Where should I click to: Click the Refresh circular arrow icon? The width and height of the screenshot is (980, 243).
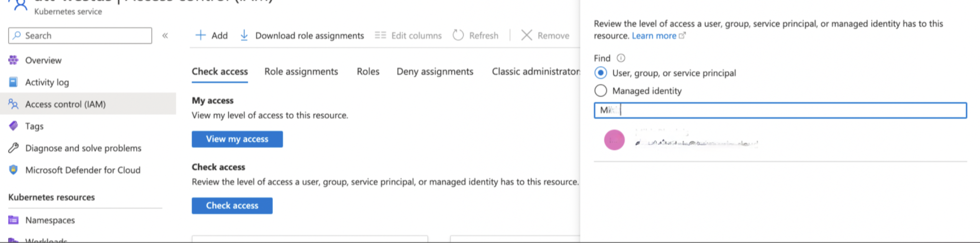point(458,35)
